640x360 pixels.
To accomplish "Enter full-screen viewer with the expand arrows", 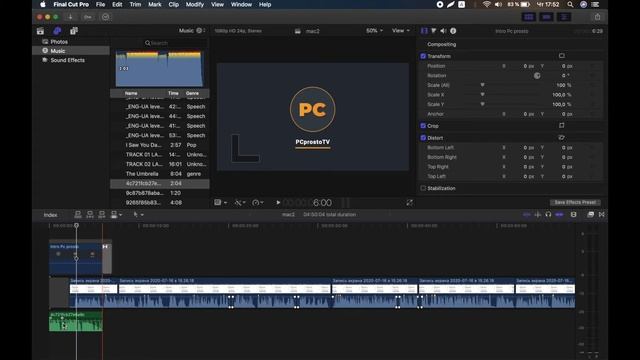I will (409, 202).
